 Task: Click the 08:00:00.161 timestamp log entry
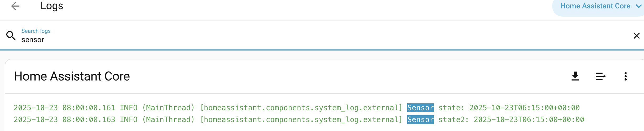[89, 108]
